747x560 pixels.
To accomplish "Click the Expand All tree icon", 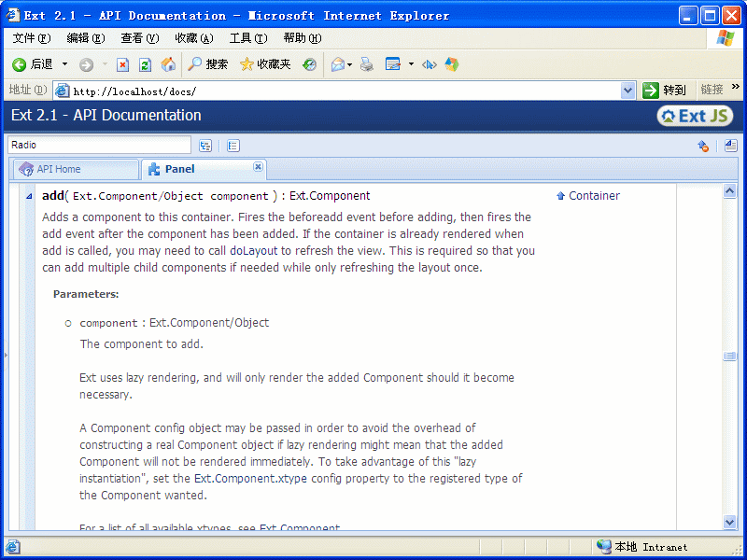I will click(x=205, y=146).
